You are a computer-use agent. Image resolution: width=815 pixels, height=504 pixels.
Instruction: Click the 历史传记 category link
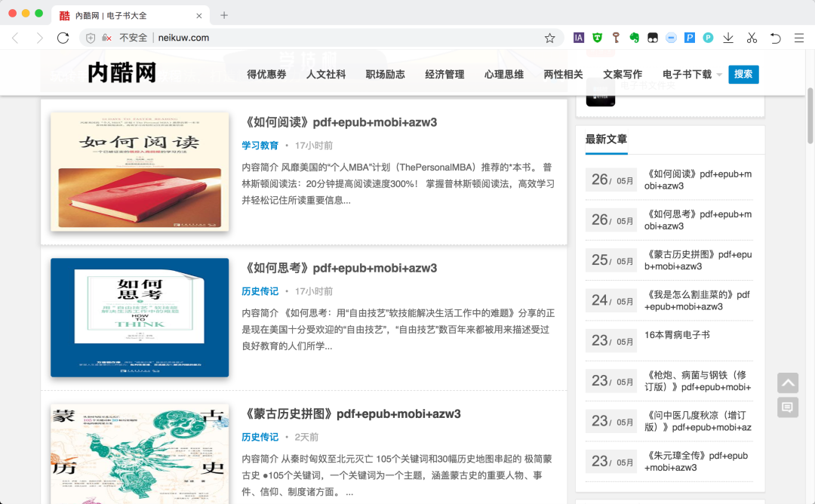tap(260, 291)
